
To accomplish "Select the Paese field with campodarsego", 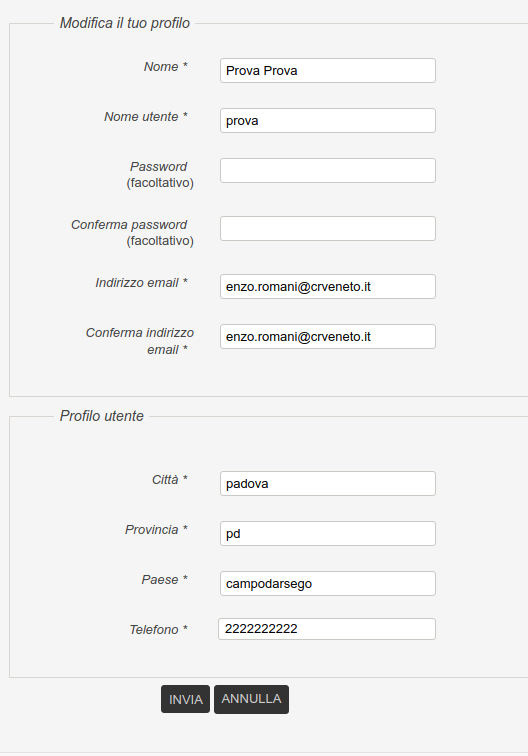I will [x=328, y=583].
